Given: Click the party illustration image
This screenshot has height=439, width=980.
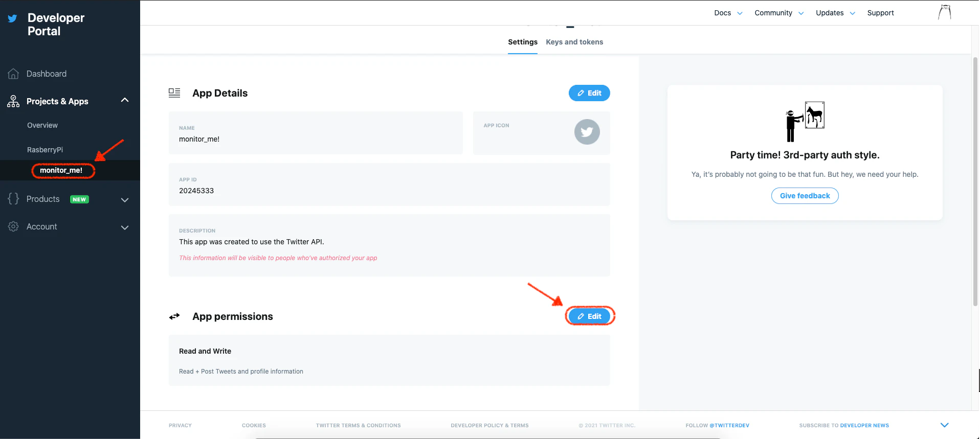Looking at the screenshot, I should point(805,122).
